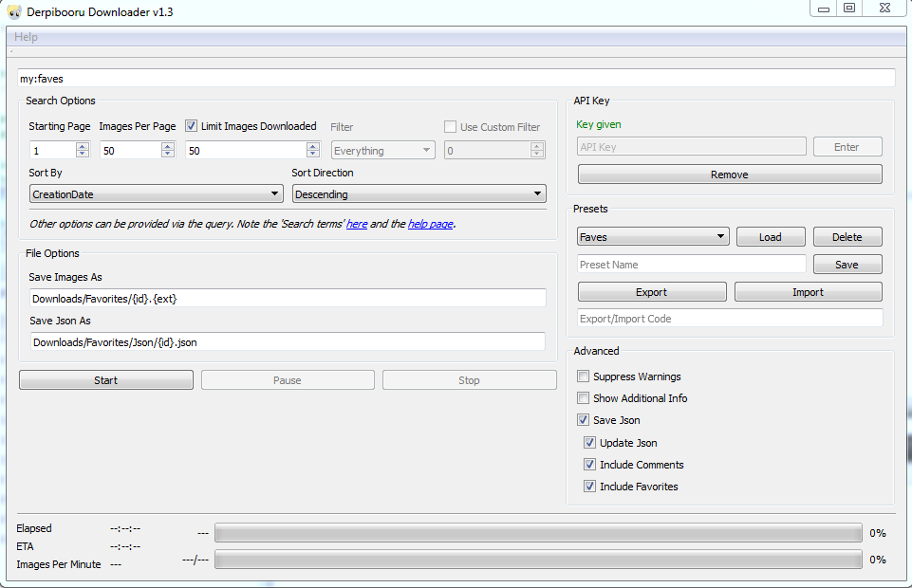Click the Stop button

469,380
